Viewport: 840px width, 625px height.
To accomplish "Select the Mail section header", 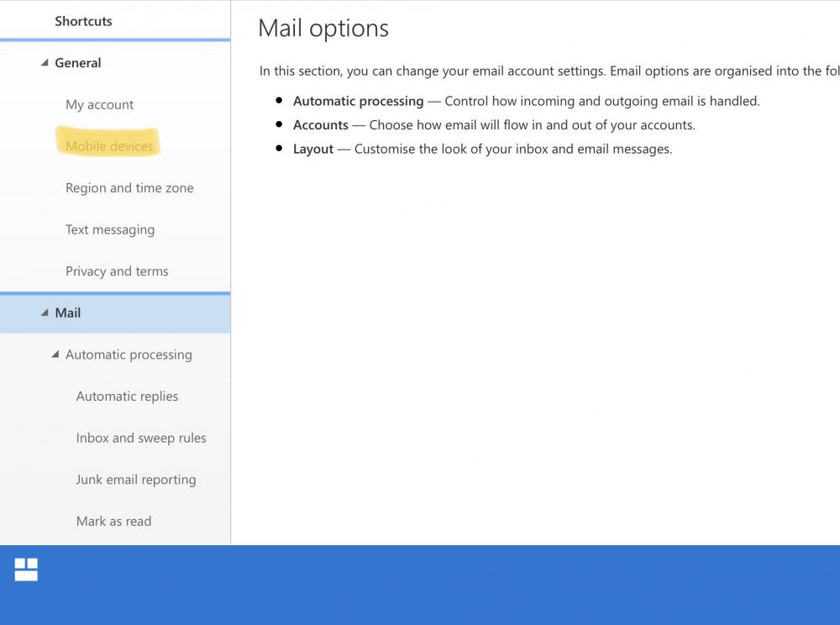I will coord(68,312).
